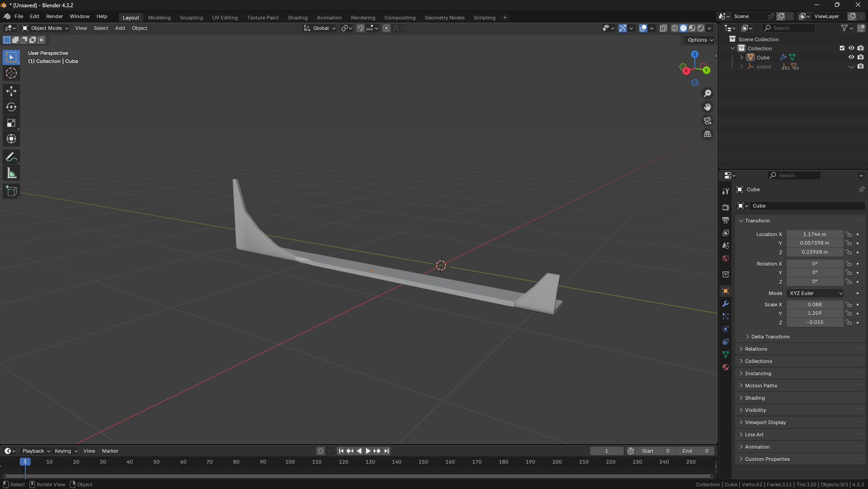Hide the Collection in viewport via eye icon
This screenshot has height=489, width=868.
[x=851, y=48]
